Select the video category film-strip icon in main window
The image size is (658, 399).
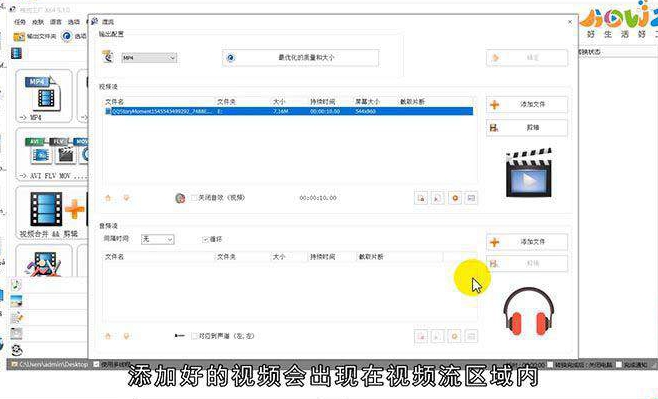click(x=16, y=53)
